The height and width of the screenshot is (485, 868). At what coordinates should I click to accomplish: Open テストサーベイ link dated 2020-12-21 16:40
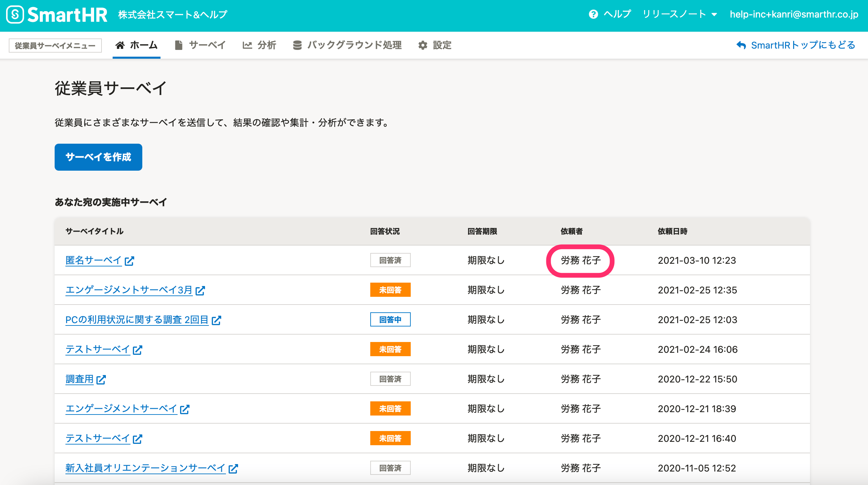[x=97, y=438]
